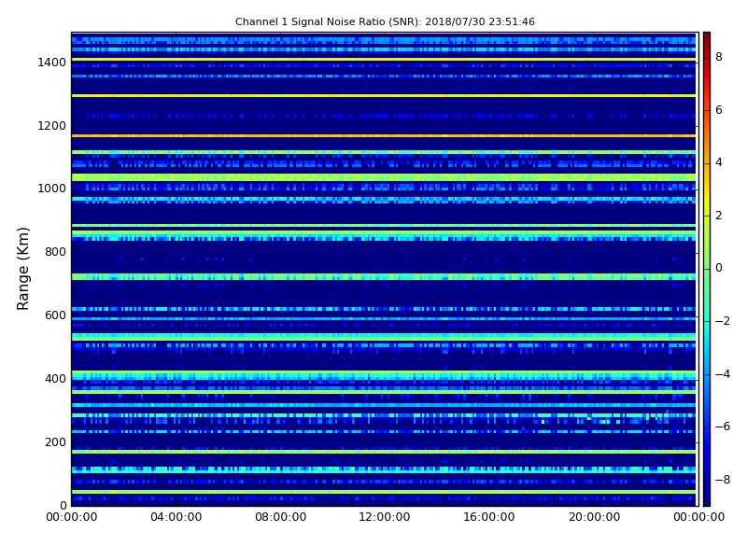
Task: Click the x-axis tick label "12:00:00"
Action: (385, 517)
